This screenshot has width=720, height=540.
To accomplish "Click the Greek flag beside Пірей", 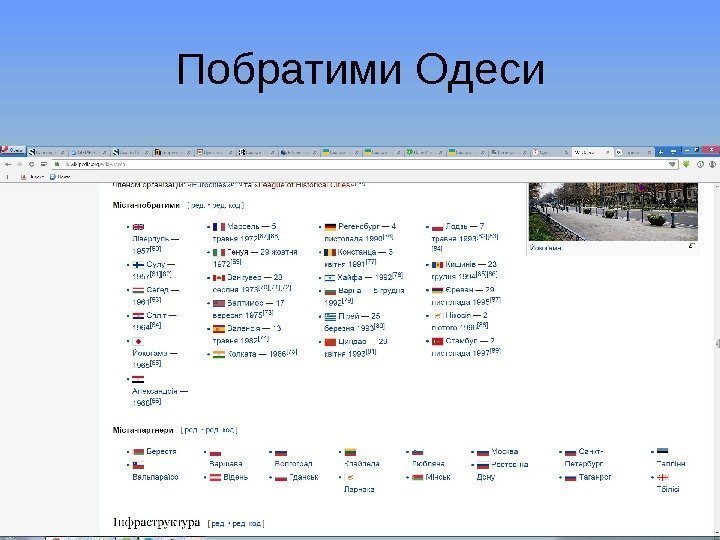I will [331, 316].
